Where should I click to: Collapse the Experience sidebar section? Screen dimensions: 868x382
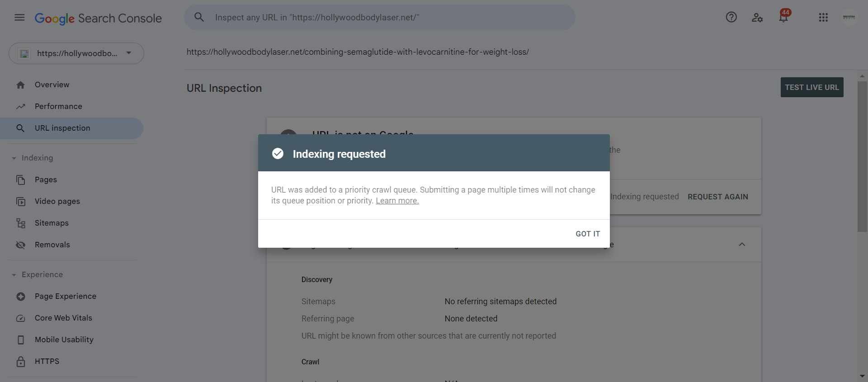(x=14, y=275)
